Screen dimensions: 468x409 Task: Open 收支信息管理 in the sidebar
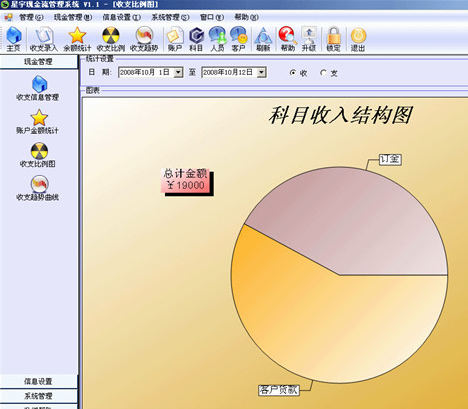pyautogui.click(x=38, y=88)
